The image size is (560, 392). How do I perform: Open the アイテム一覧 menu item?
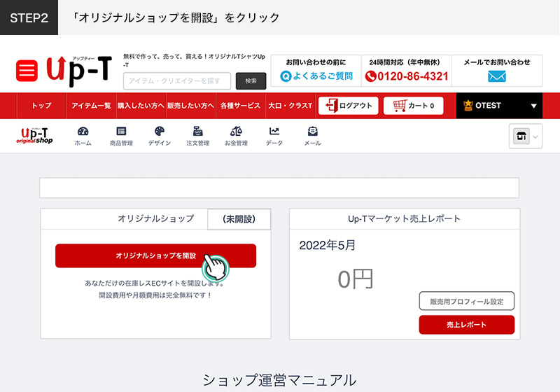[91, 106]
